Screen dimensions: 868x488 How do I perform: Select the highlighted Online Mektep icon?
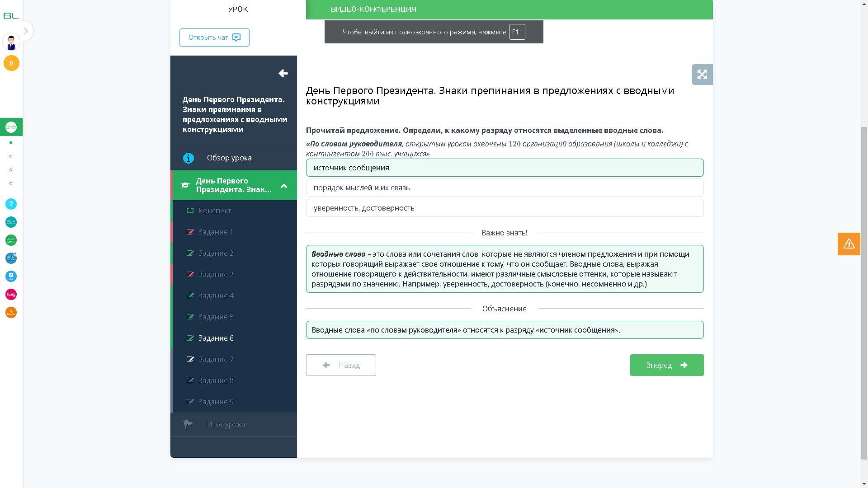[11, 127]
